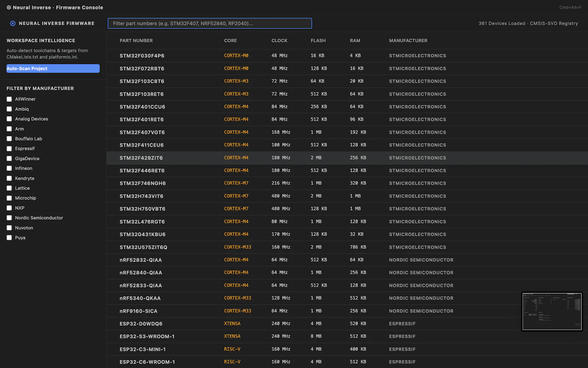Viewport: 588px width, 368px height.
Task: Click the highlighted STM32F429ZIT6 row
Action: [x=347, y=158]
